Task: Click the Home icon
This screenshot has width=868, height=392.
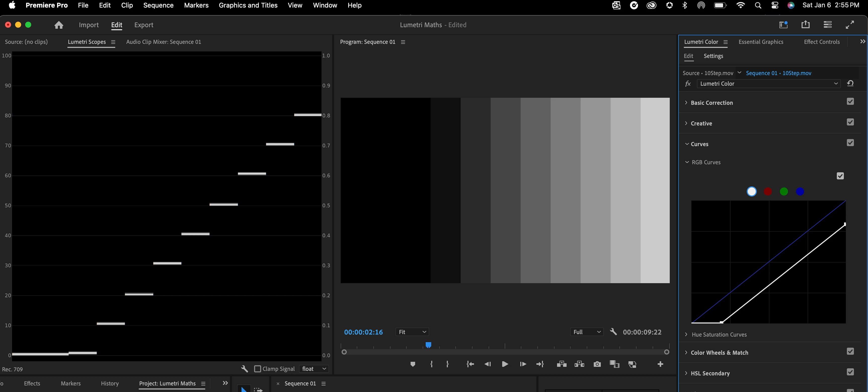Action: pyautogui.click(x=59, y=25)
